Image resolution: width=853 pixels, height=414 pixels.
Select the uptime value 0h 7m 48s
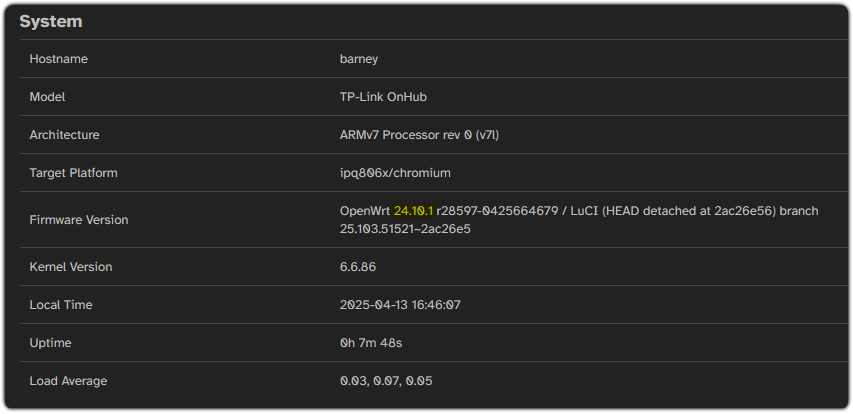(371, 343)
